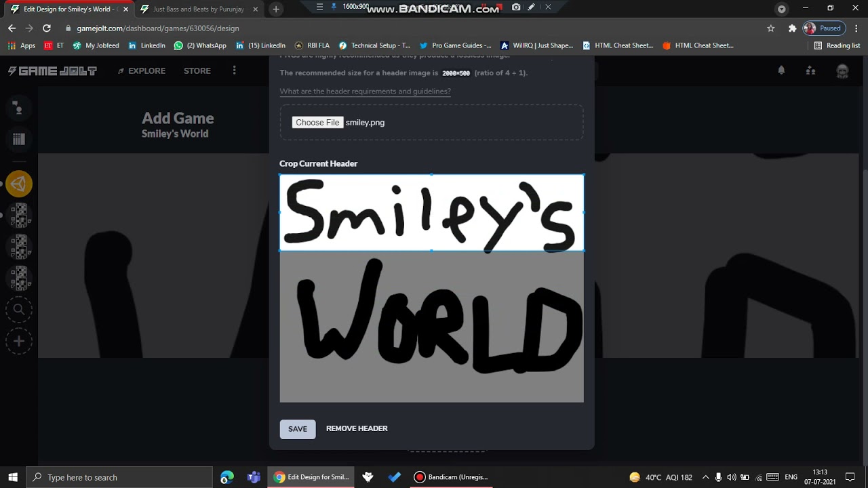Click the Choose File button
This screenshot has width=868, height=488.
pyautogui.click(x=317, y=123)
